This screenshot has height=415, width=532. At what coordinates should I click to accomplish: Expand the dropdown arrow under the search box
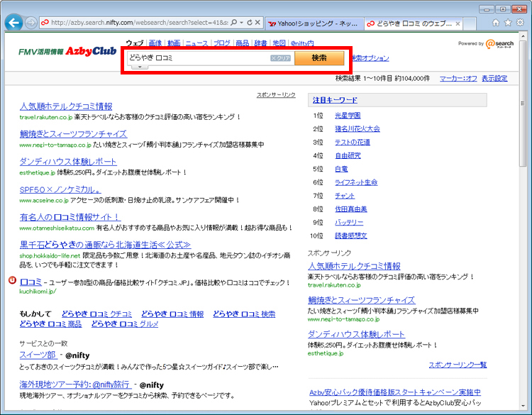click(x=140, y=67)
